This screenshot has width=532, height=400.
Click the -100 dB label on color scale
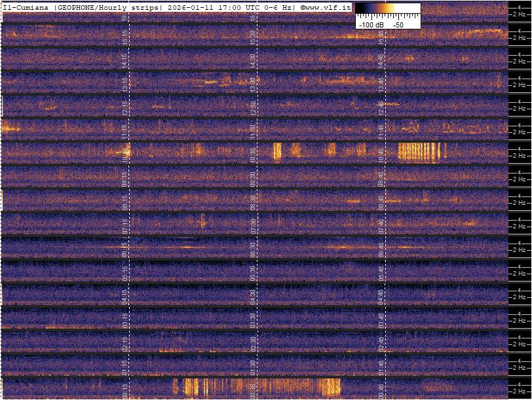point(371,24)
